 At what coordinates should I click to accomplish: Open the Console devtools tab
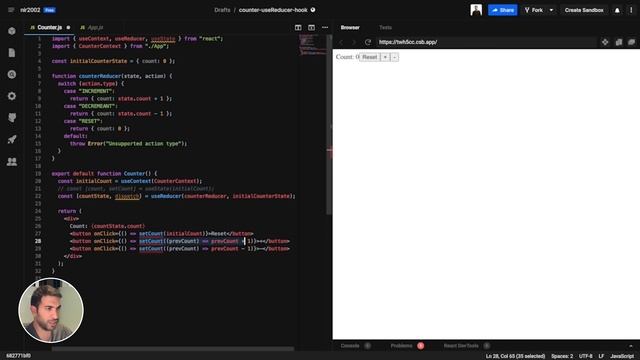point(350,346)
